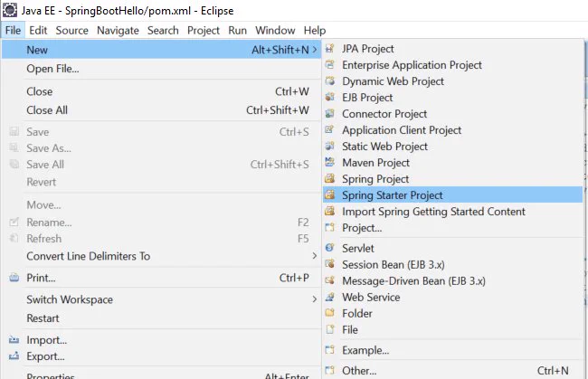Screen dimensions: 588x379
Task: Open the Project menu
Action: point(204,30)
